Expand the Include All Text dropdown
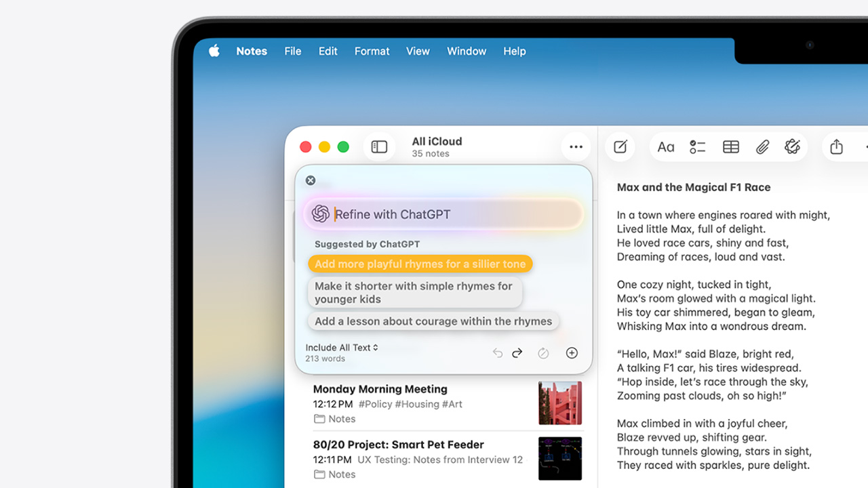 point(342,348)
